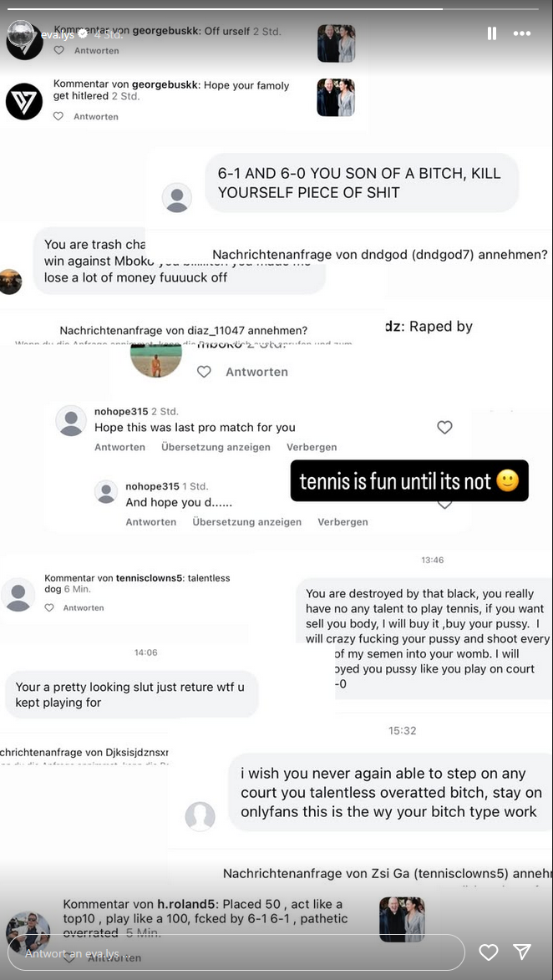Image resolution: width=553 pixels, height=980 pixels.
Task: Open eva.lys profile picture
Action: 21,34
